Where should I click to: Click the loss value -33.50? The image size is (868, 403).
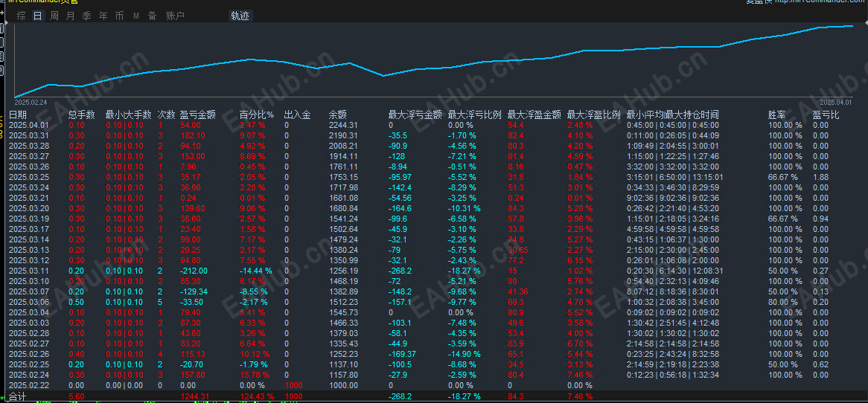(x=191, y=302)
